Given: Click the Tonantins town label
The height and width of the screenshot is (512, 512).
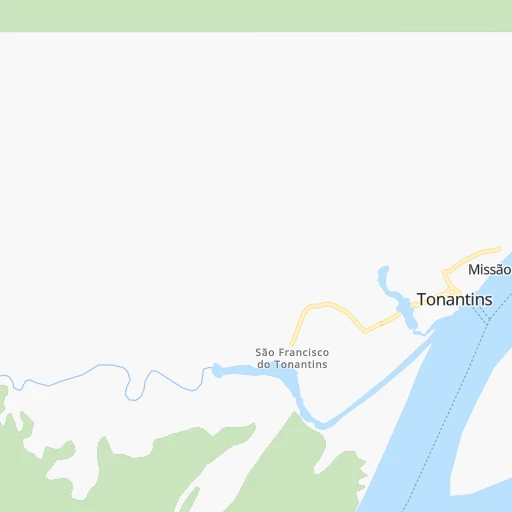Looking at the screenshot, I should (454, 299).
